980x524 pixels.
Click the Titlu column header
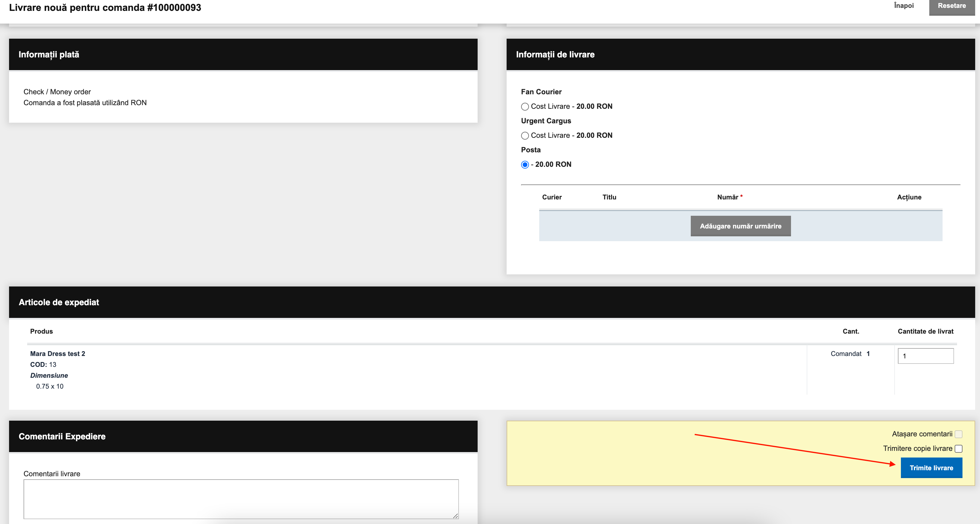pos(609,197)
